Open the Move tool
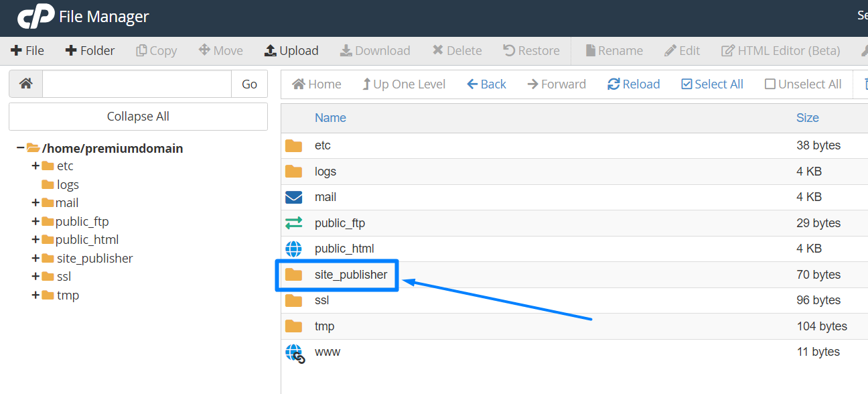 (220, 50)
